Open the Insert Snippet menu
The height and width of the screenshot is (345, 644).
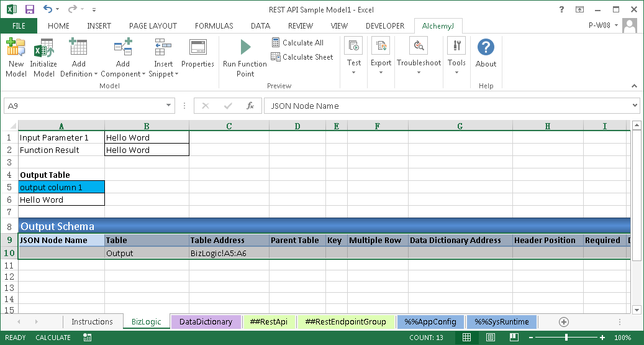click(x=163, y=58)
